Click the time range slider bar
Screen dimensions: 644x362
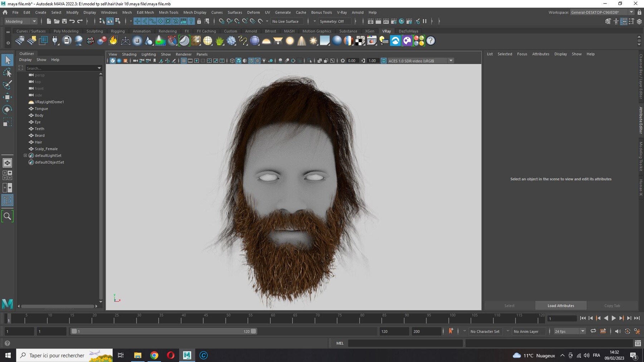[164, 331]
